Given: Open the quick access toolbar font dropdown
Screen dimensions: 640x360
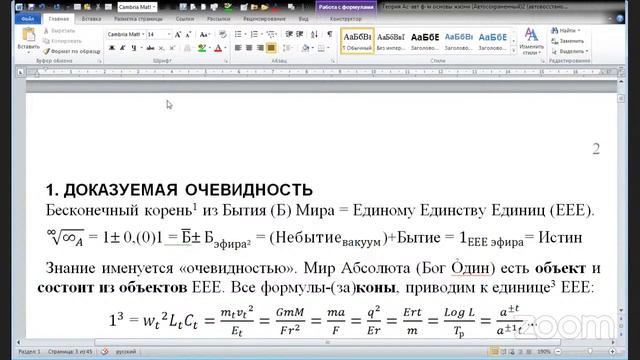Looking at the screenshot, I should point(154,7).
